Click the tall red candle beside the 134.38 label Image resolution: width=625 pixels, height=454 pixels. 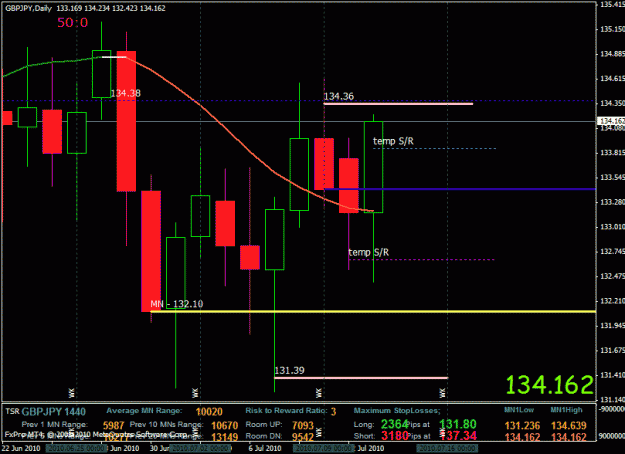(126, 121)
